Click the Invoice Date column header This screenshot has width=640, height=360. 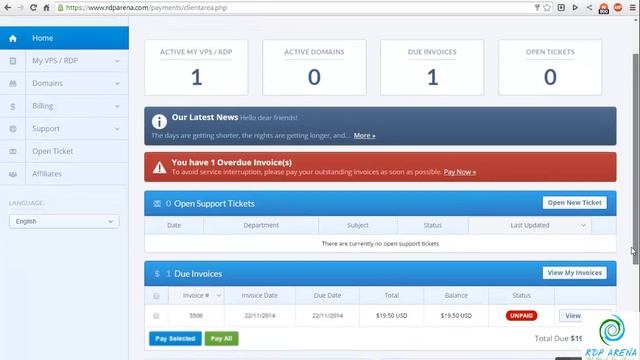point(260,296)
